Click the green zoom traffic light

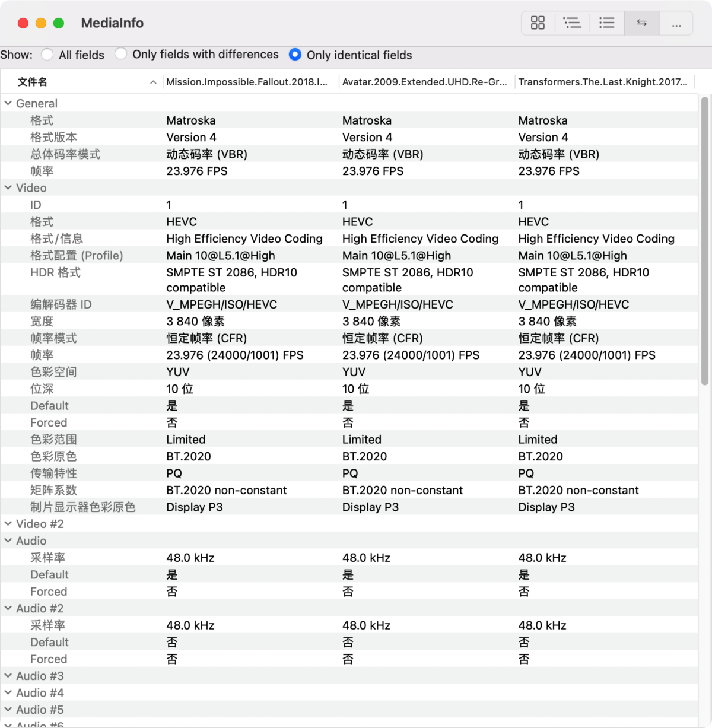58,23
